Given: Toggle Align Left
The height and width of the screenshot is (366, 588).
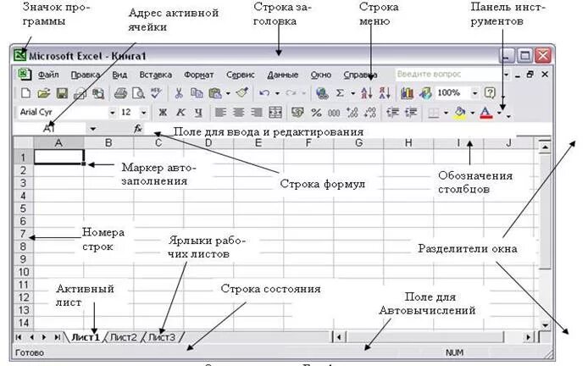Looking at the screenshot, I should (220, 113).
